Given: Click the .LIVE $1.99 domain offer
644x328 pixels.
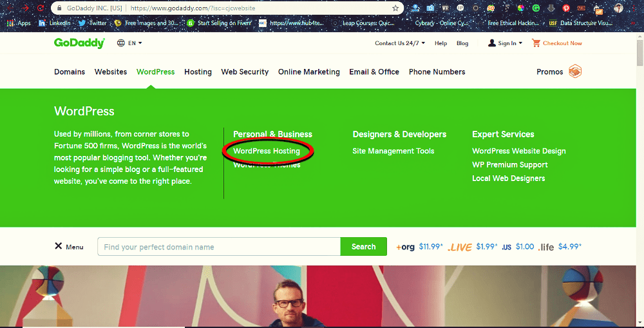Looking at the screenshot, I should point(472,247).
